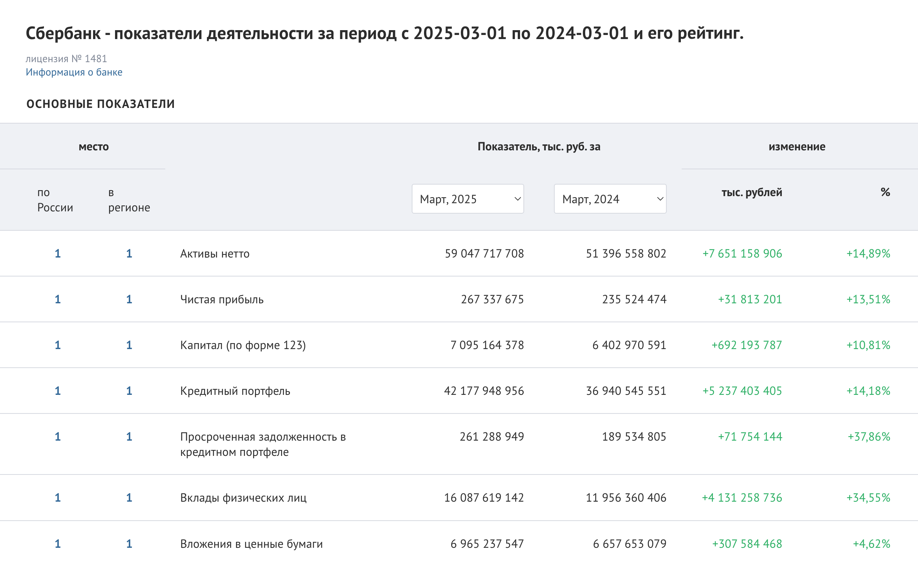Viewport: 918px width, 588px height.
Task: Open the 'Март, 2024' period dropdown
Action: pos(610,199)
